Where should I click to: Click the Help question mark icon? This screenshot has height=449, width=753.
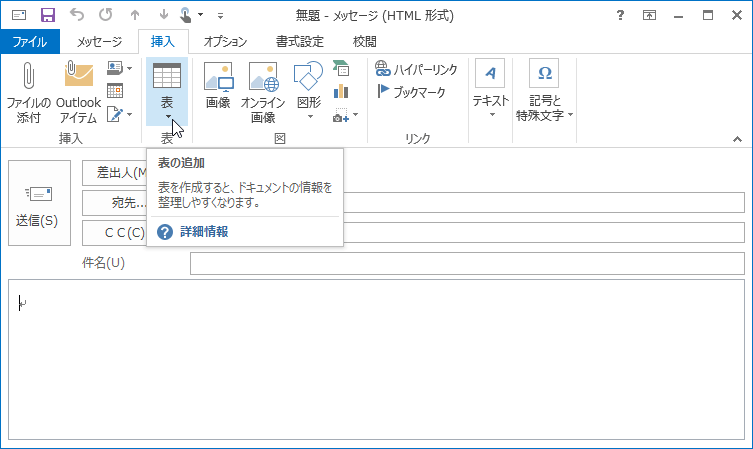(x=620, y=15)
